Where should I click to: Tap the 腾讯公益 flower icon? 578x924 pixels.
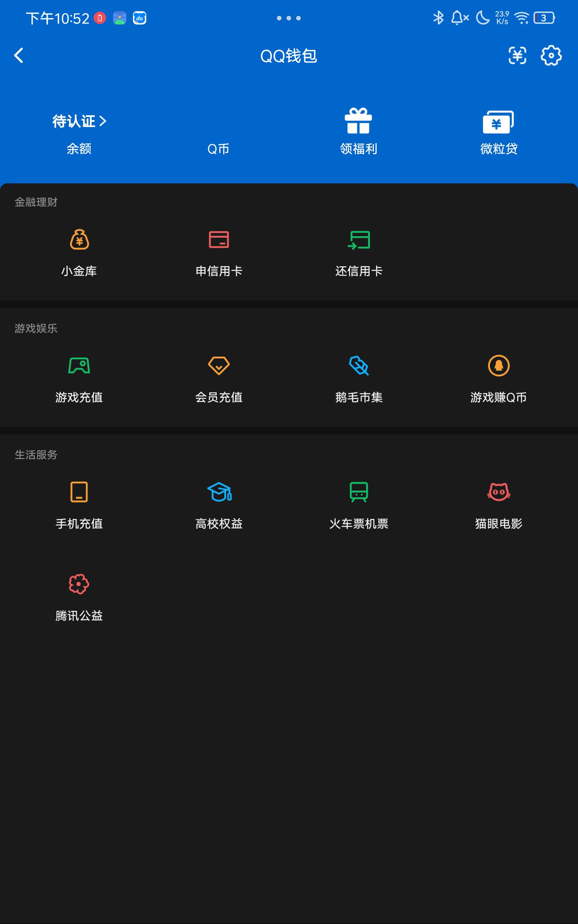(79, 584)
